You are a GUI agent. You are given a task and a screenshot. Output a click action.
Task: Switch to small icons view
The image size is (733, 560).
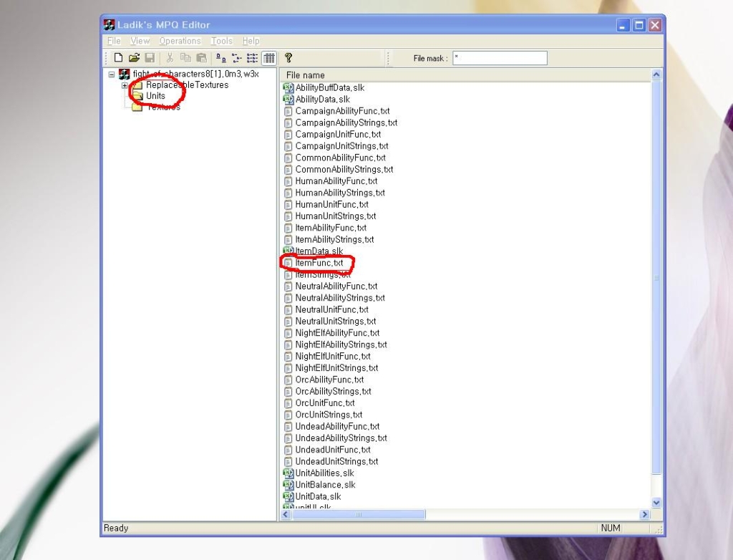236,58
